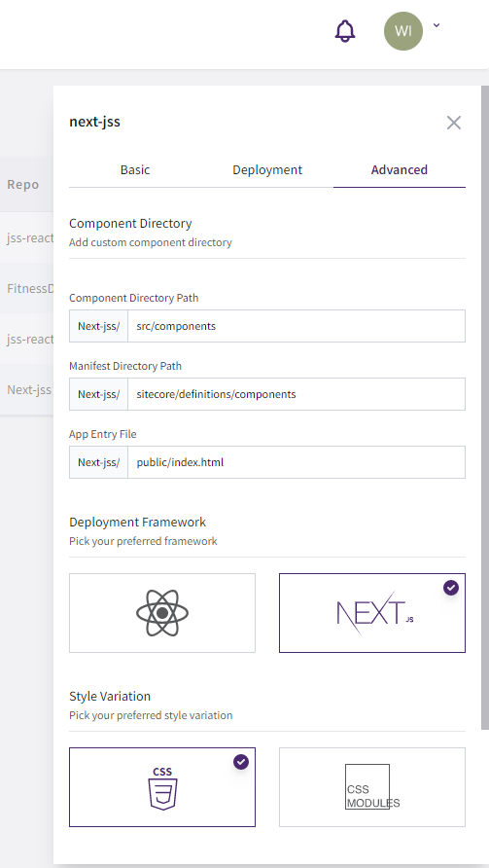Open the notifications bell
The width and height of the screenshot is (489, 868).
344,31
